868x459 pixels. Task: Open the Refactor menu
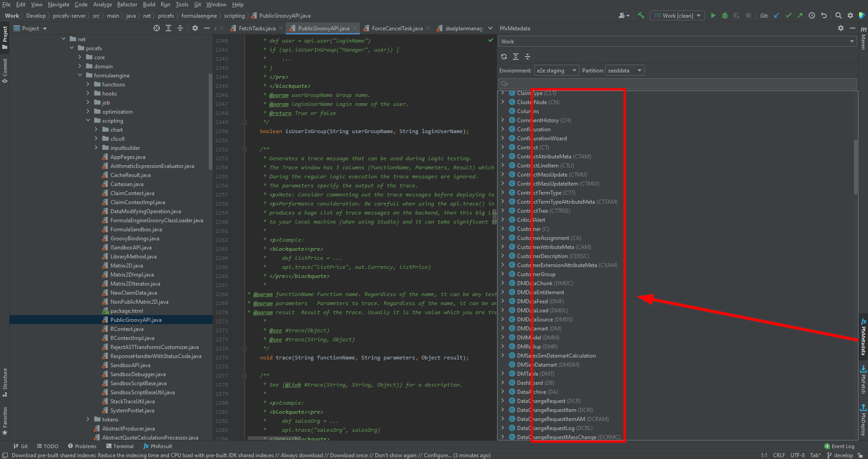[127, 5]
